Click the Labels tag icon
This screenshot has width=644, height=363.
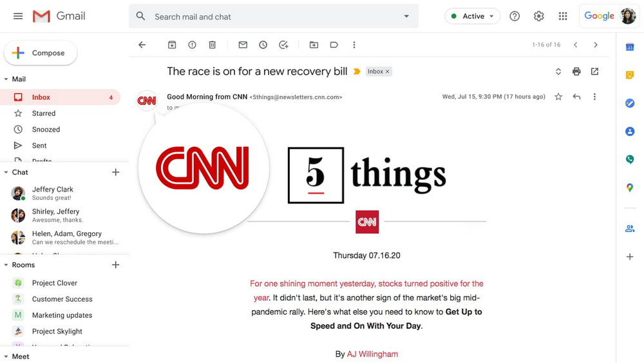[x=334, y=44]
